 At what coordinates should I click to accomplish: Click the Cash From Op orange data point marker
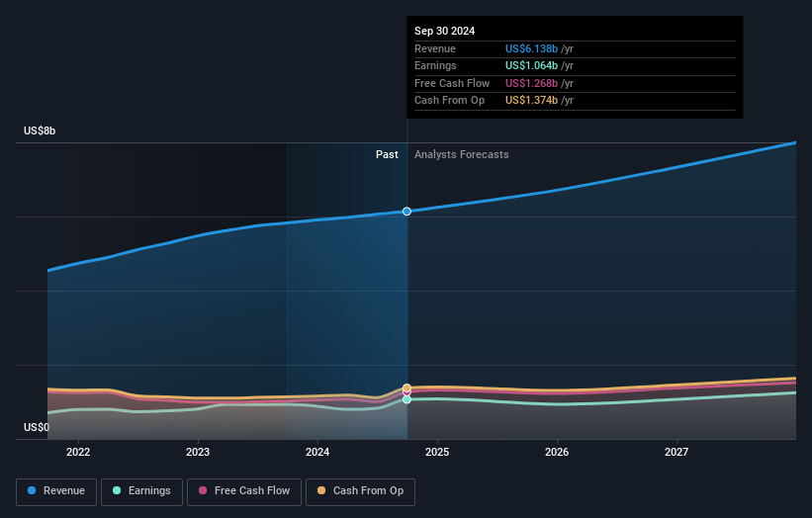point(407,388)
